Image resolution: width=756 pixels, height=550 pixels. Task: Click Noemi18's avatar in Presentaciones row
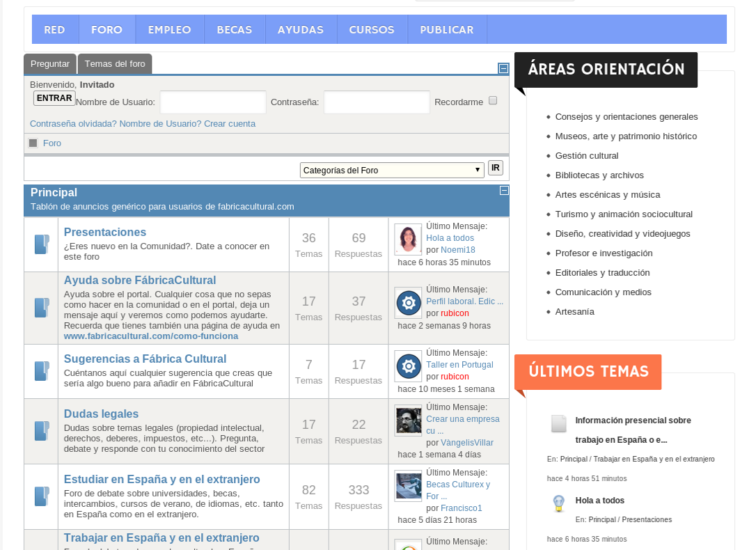408,239
